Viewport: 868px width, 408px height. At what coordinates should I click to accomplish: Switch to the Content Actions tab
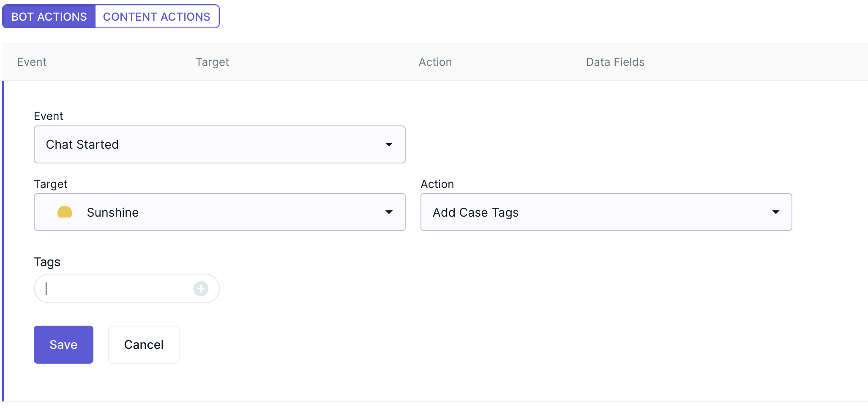157,16
